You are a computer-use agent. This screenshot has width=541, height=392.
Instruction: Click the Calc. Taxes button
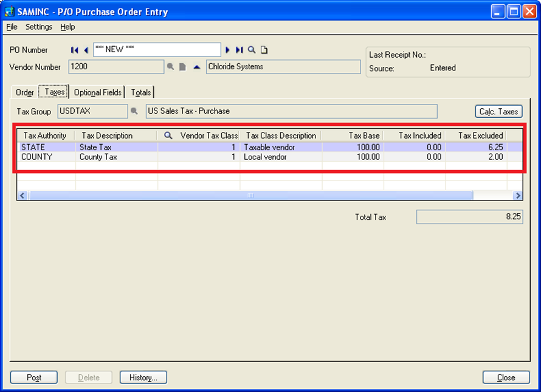coord(498,111)
